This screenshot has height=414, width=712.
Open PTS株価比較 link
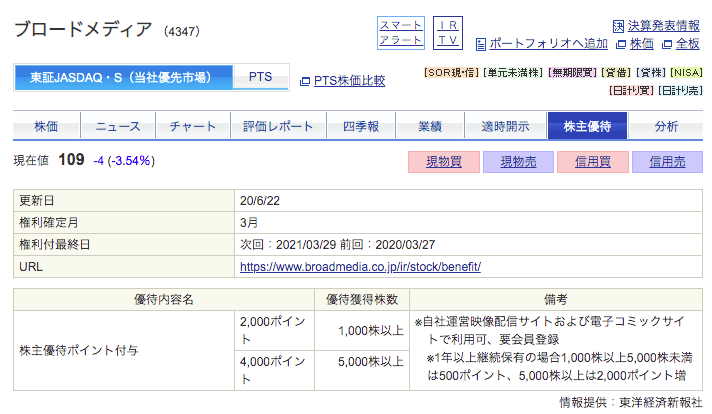349,81
